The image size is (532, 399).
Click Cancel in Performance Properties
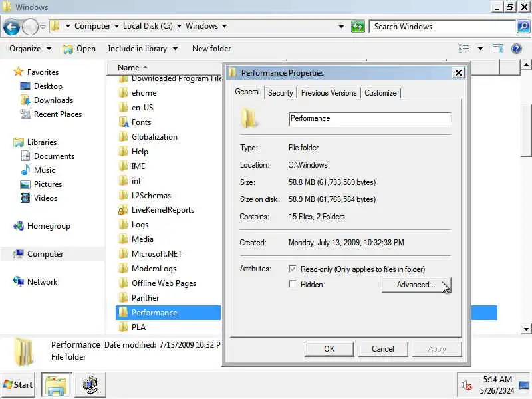383,349
